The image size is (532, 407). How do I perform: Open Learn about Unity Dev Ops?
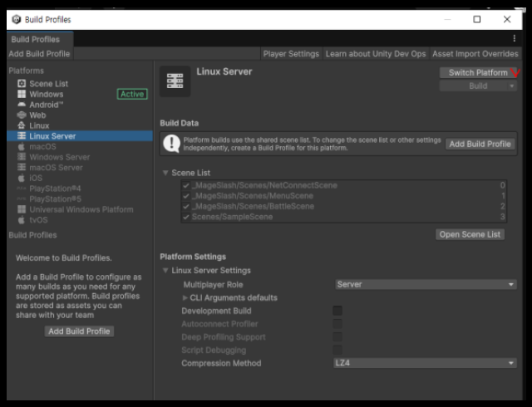(x=376, y=54)
